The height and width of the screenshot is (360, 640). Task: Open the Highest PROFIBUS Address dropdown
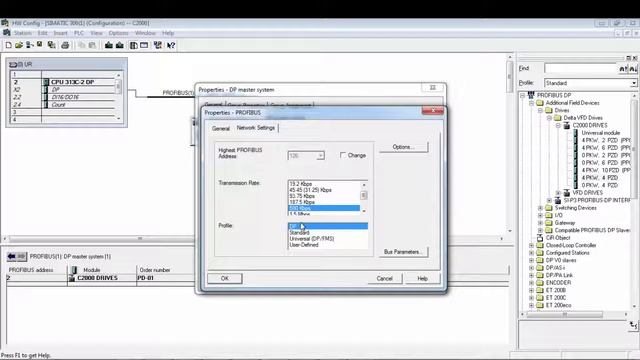click(x=320, y=156)
